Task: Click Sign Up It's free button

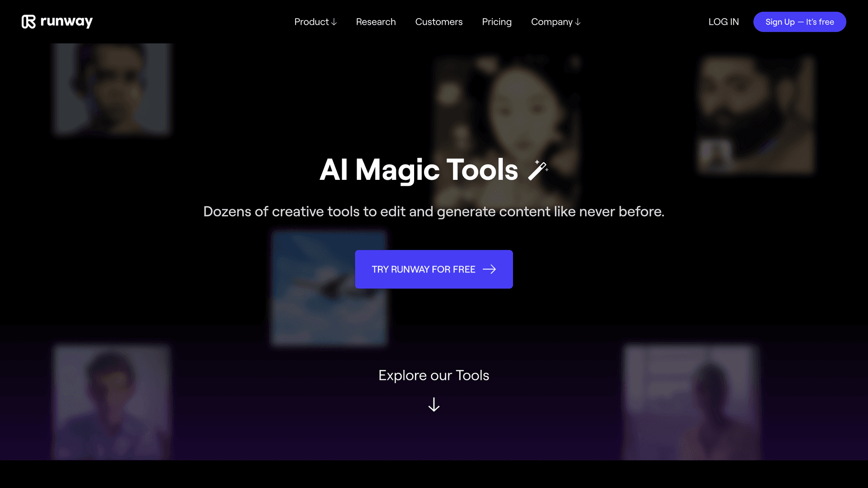Action: point(799,21)
